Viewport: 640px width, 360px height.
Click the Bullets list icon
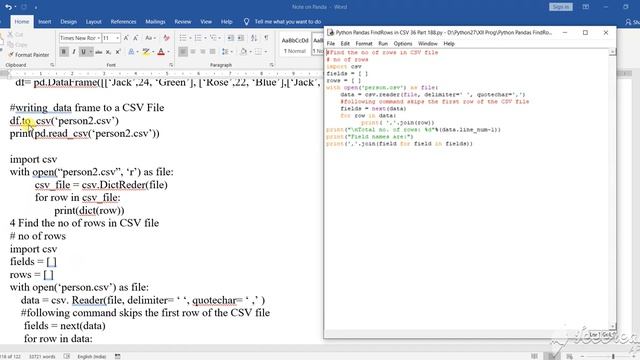(183, 38)
